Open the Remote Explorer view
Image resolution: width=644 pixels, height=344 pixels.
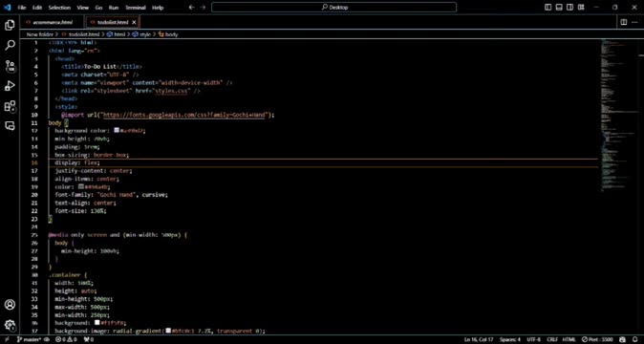[10, 125]
